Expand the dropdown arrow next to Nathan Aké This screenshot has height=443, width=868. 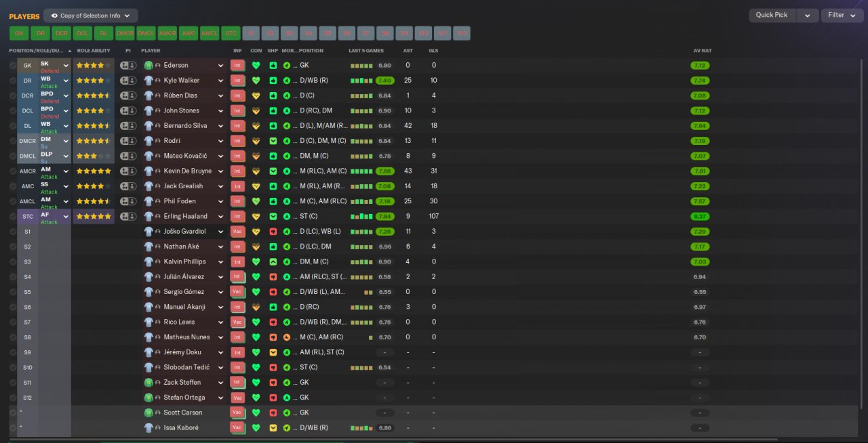point(220,247)
